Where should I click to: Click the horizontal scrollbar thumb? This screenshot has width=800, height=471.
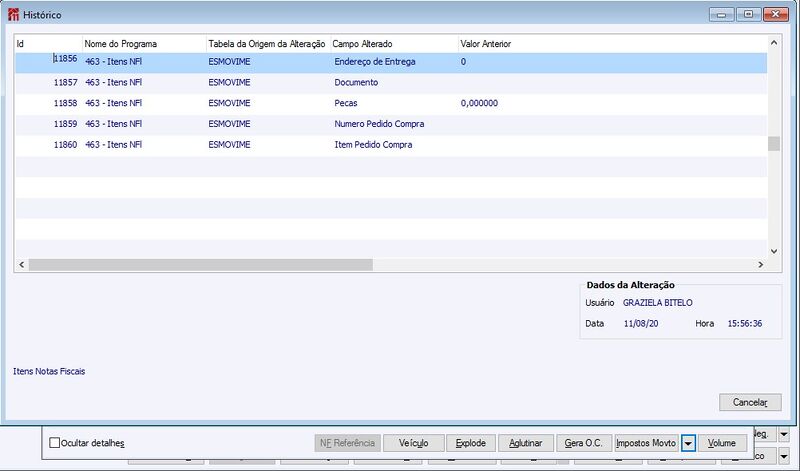pos(201,264)
